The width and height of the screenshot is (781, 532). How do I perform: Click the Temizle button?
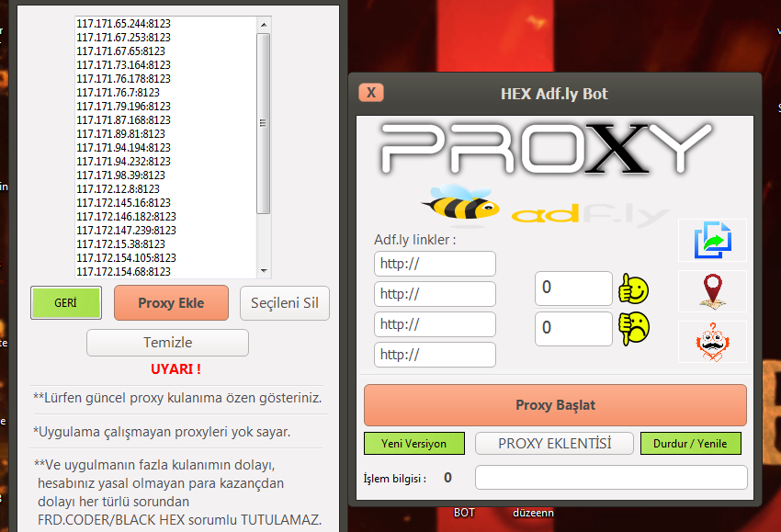pos(167,343)
